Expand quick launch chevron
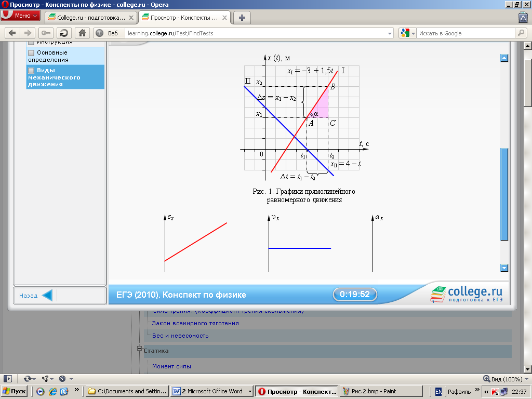This screenshot has height=399, width=532. click(77, 389)
